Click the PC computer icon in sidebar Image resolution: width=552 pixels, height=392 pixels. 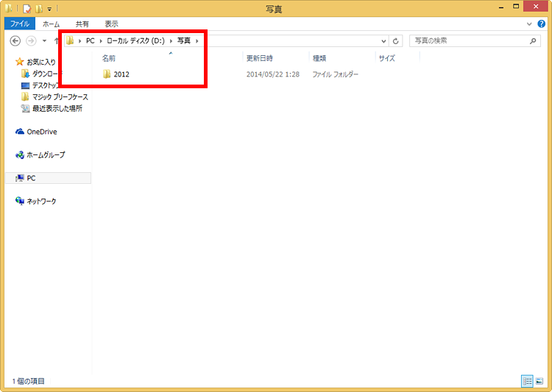click(x=20, y=178)
